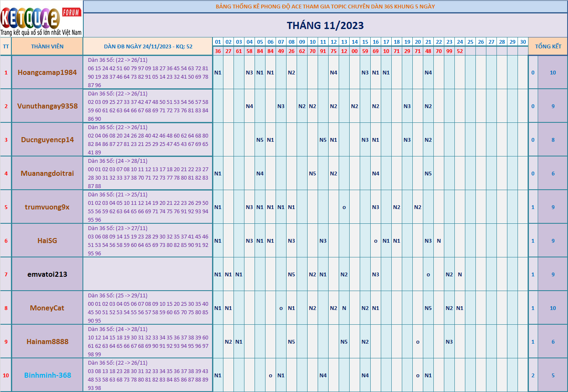Select the THÀNH VIÊN column header
Image resolution: width=568 pixels, height=392 pixels.
click(x=47, y=47)
